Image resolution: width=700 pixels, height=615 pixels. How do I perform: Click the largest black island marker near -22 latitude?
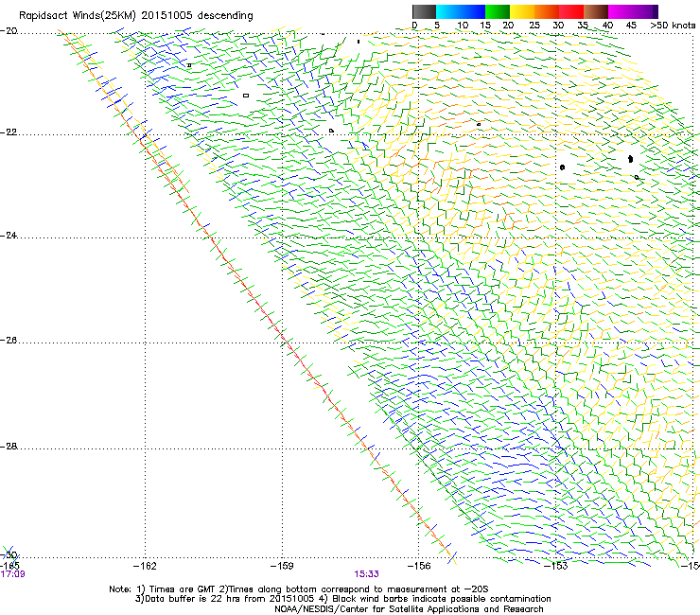click(630, 159)
